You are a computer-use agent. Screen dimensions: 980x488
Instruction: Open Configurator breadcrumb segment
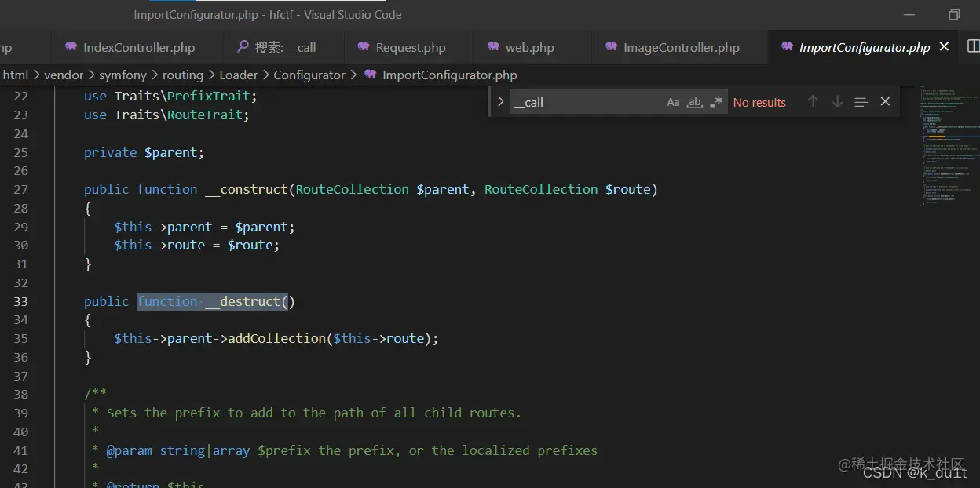click(309, 75)
